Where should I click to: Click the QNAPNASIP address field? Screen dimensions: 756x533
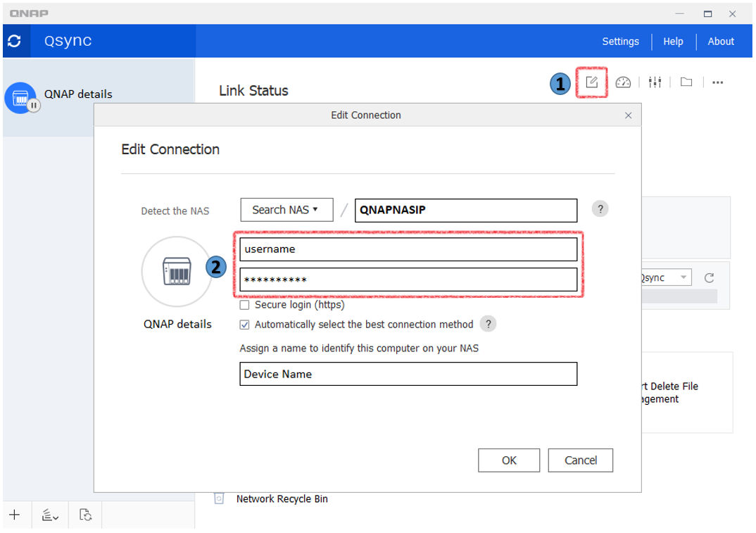coord(466,210)
